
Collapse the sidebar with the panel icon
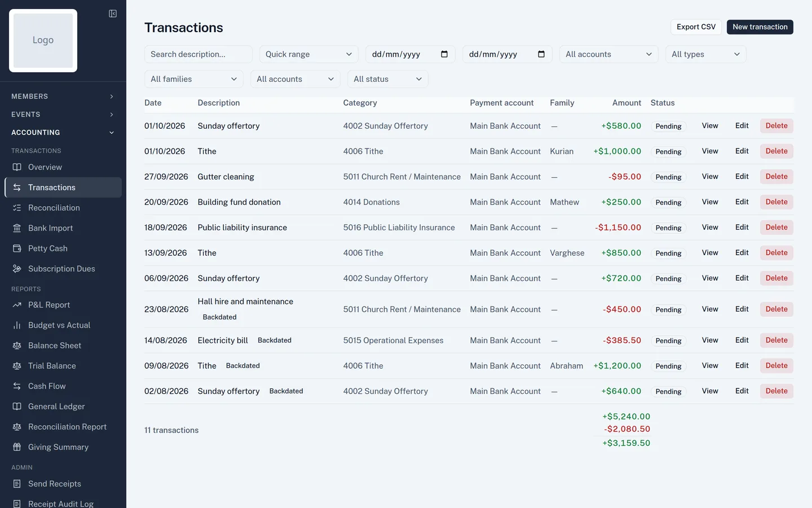click(113, 14)
